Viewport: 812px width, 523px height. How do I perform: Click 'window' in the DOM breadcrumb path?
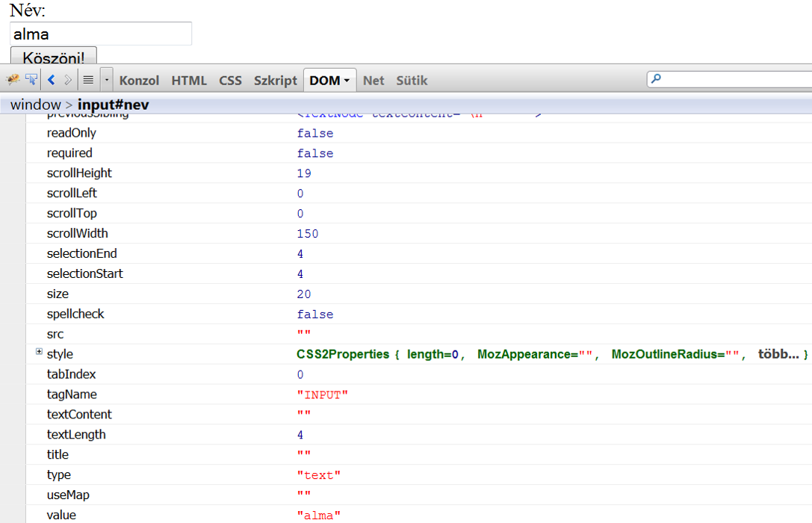(35, 105)
